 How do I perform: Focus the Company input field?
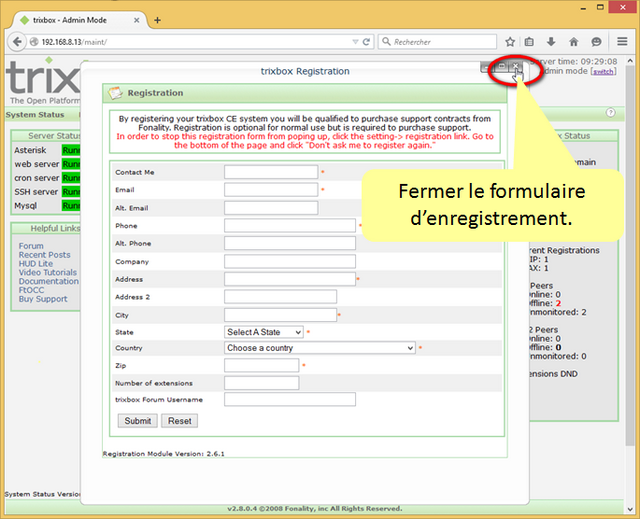pos(290,262)
